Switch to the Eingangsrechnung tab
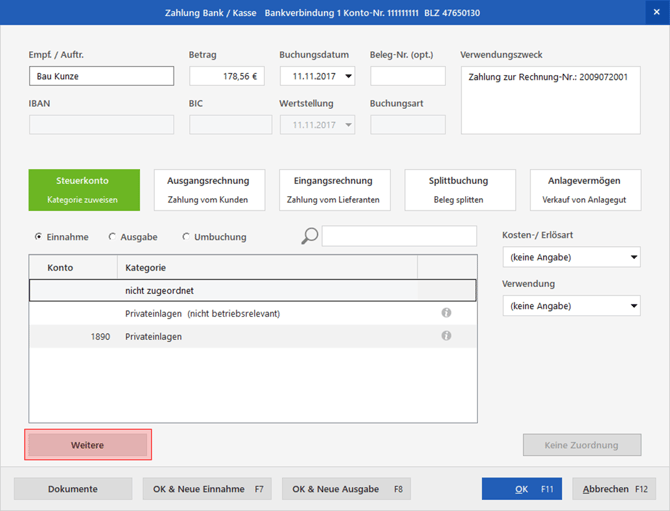The width and height of the screenshot is (670, 511). (333, 190)
